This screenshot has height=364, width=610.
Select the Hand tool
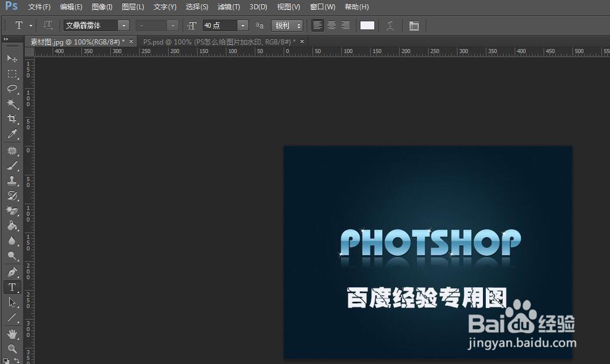(x=12, y=333)
